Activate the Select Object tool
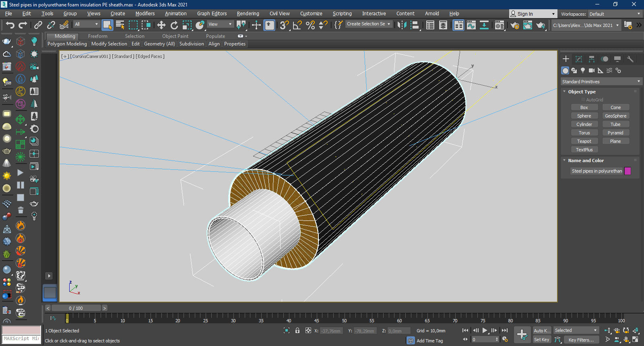The width and height of the screenshot is (644, 346). coord(107,25)
